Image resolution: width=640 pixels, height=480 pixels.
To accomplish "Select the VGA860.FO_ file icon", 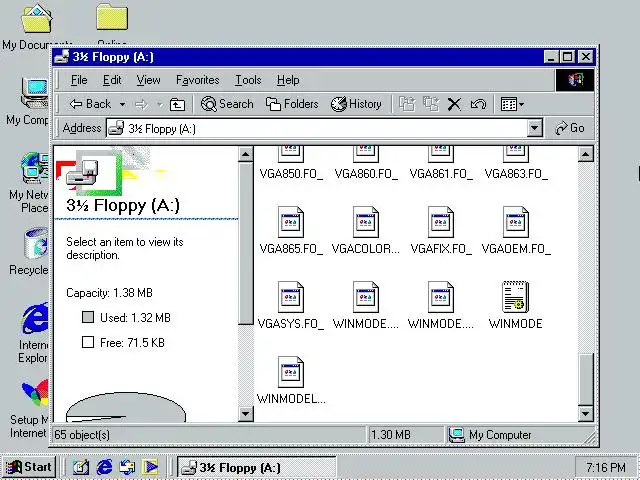I will pyautogui.click(x=366, y=154).
